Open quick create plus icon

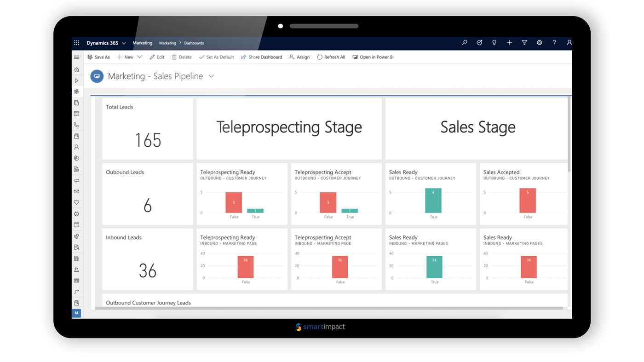click(x=509, y=42)
